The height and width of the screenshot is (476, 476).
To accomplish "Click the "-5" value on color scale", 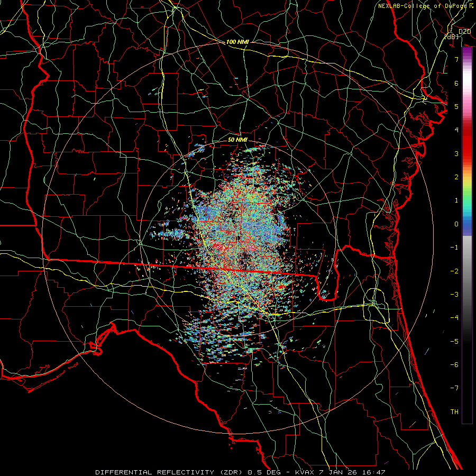I will [x=454, y=341].
